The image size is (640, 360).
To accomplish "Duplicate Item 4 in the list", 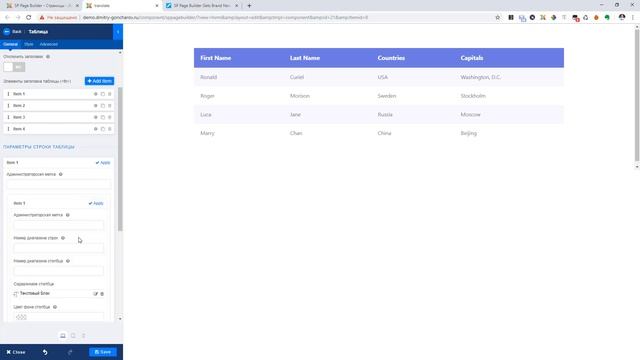I will 103,129.
